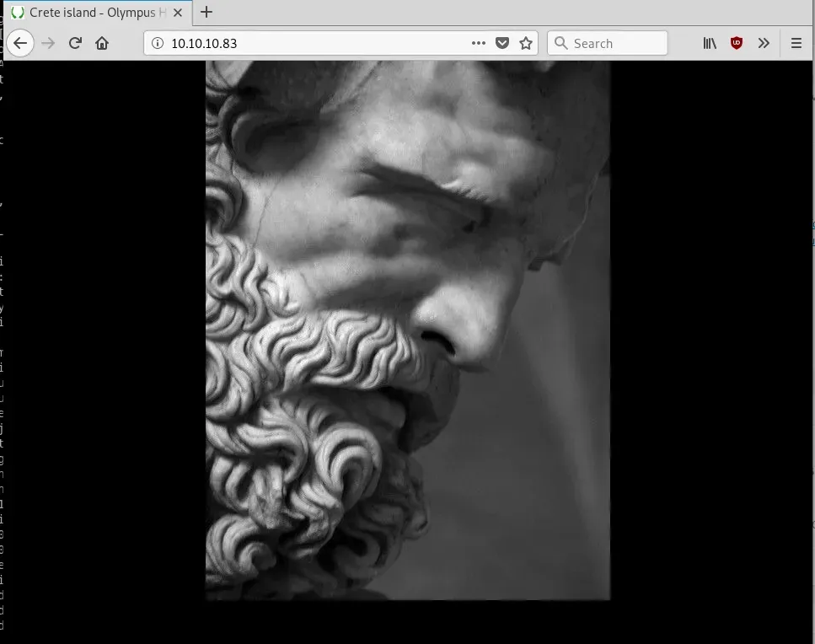815x644 pixels.
Task: Open the page actions three-dot menu
Action: click(478, 44)
